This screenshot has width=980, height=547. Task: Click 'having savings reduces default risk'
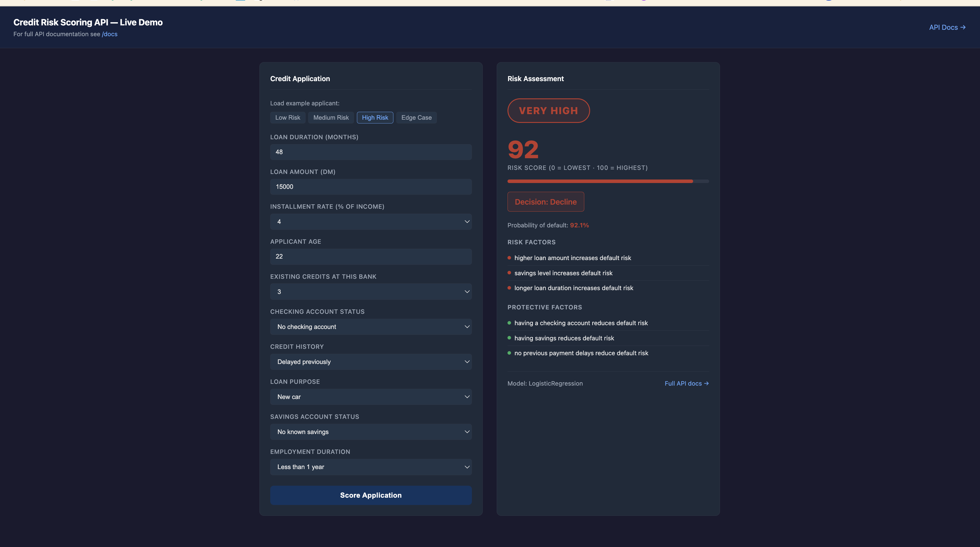[x=564, y=338]
